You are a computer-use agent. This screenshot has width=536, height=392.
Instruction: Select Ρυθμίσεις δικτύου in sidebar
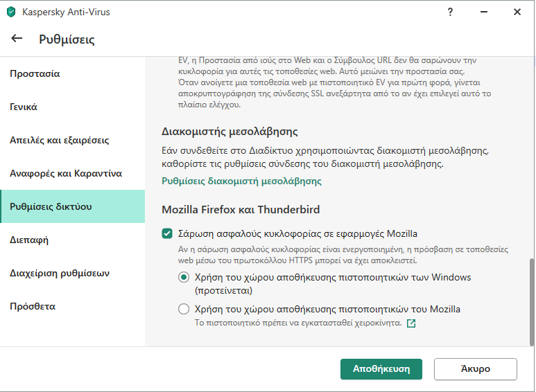click(73, 206)
